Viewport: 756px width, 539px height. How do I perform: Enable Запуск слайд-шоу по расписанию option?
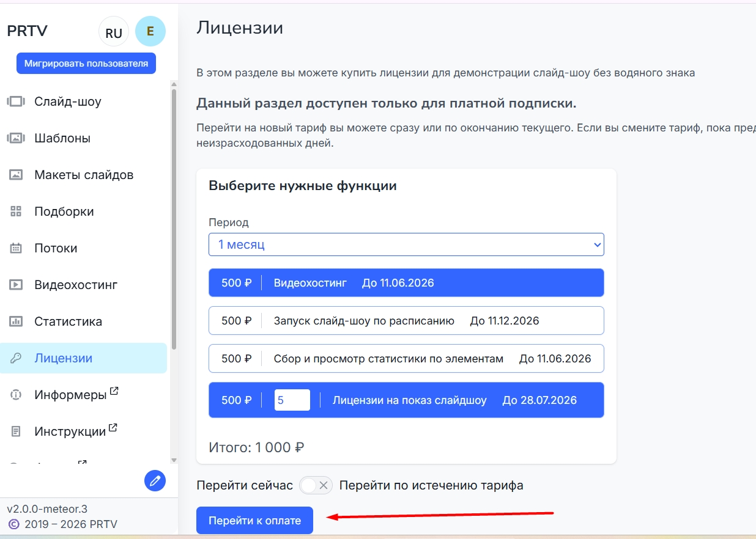click(406, 321)
